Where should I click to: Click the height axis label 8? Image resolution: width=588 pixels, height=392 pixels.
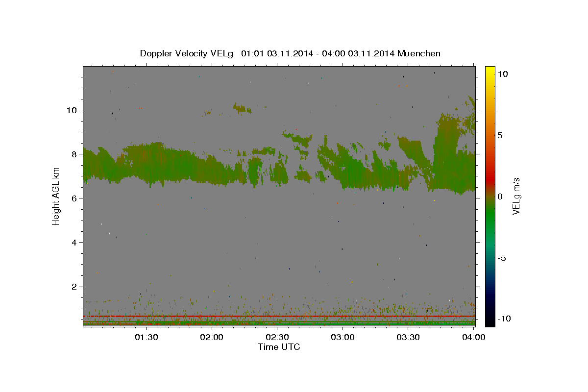[x=74, y=154]
